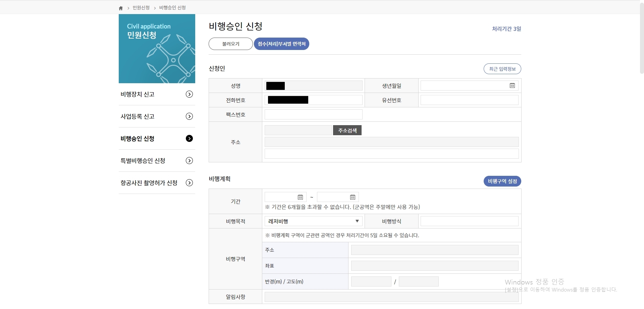Focus the 유선번호 input field

point(469,100)
